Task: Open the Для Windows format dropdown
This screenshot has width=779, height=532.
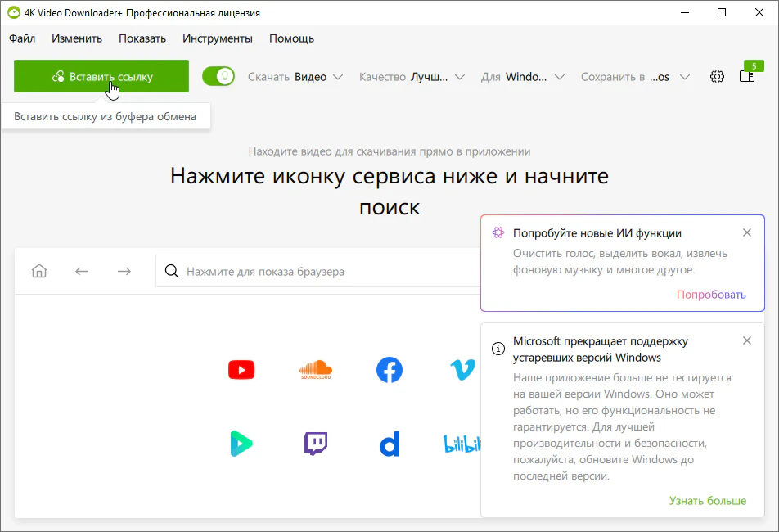Action: pos(523,77)
